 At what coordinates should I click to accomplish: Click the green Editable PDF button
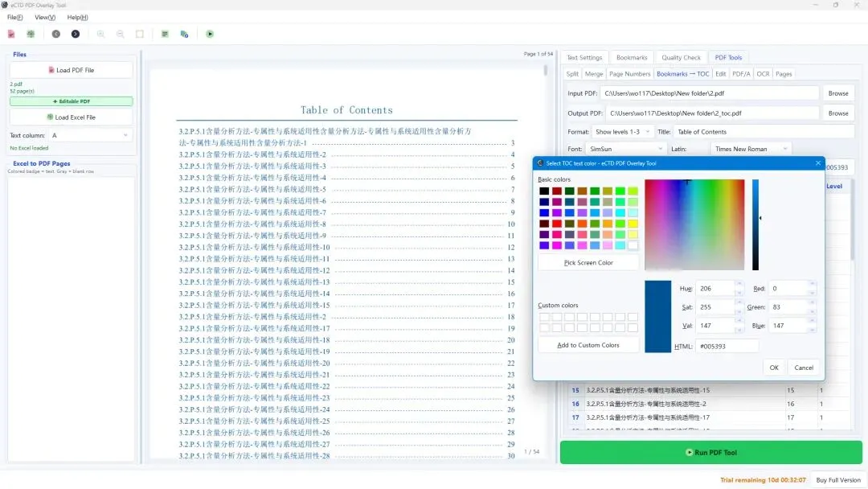[71, 101]
